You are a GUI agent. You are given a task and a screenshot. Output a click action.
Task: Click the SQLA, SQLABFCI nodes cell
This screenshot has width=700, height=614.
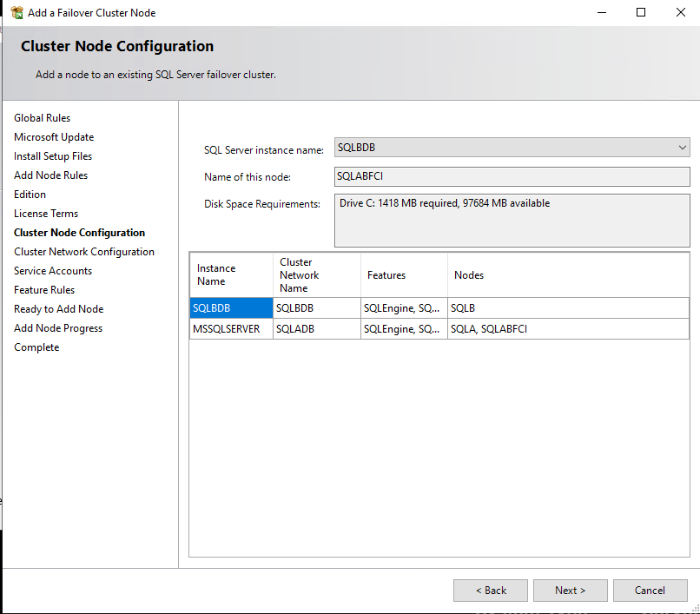[568, 328]
